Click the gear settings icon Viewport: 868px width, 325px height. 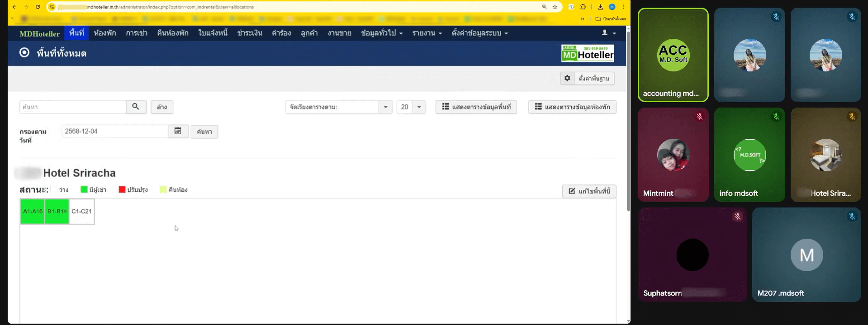567,78
